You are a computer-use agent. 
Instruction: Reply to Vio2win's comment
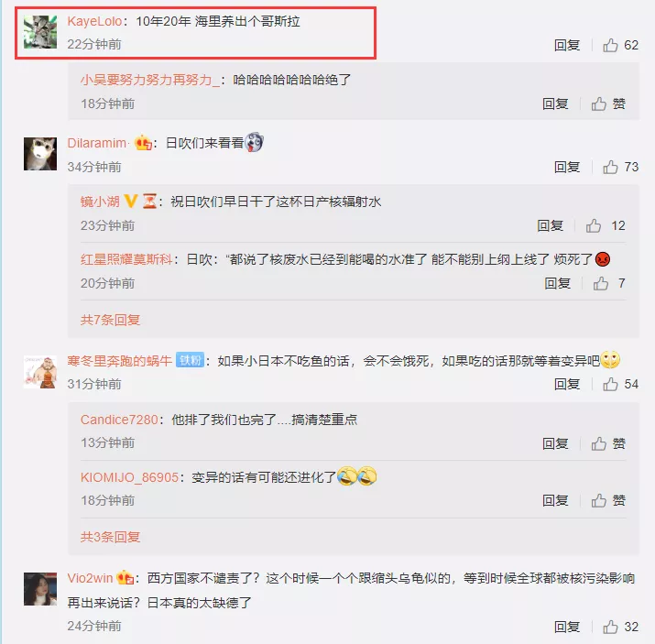coord(567,627)
